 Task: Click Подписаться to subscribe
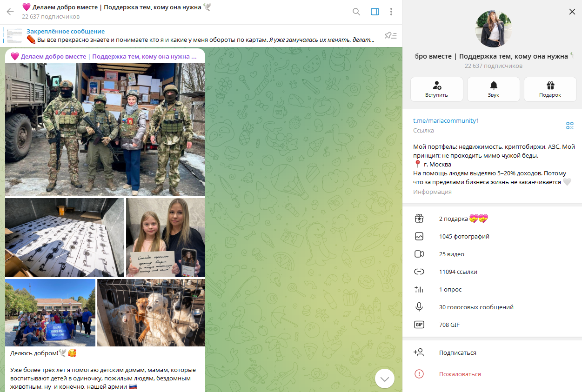click(492, 352)
